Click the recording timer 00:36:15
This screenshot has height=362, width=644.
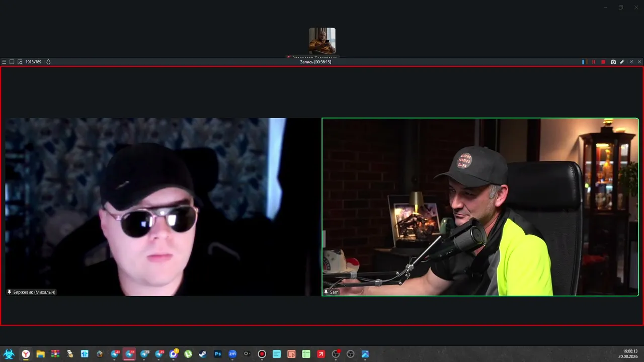(315, 62)
